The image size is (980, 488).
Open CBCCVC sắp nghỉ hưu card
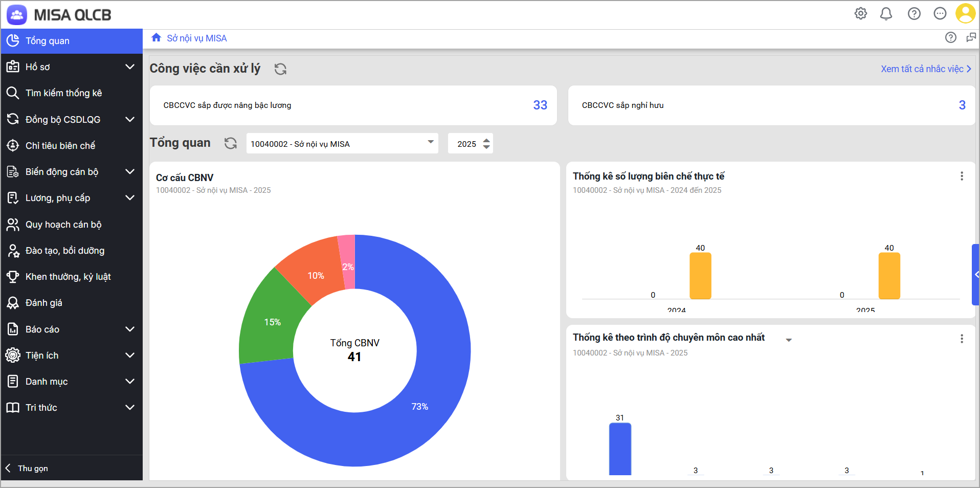771,105
